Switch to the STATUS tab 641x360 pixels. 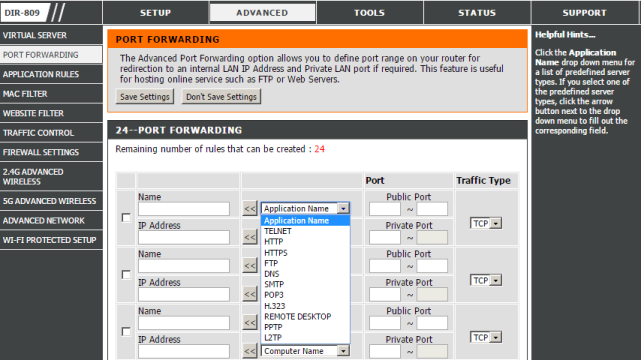[x=477, y=13]
